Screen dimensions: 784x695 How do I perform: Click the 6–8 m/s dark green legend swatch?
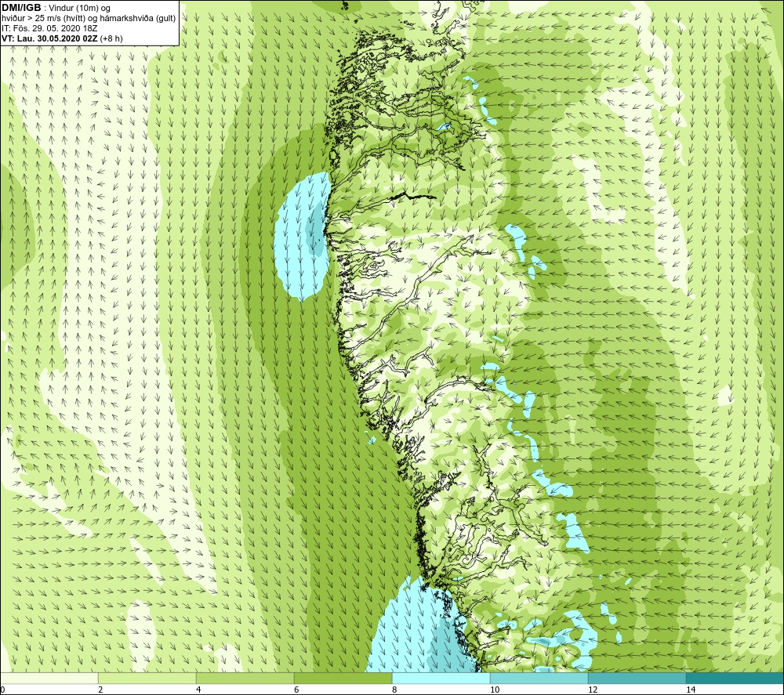tap(343, 679)
